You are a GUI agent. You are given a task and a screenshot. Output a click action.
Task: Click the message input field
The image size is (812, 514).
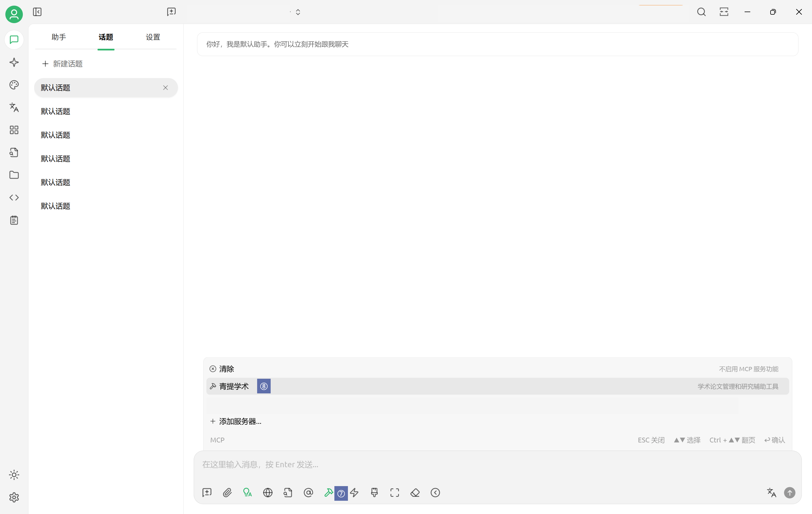(x=497, y=464)
